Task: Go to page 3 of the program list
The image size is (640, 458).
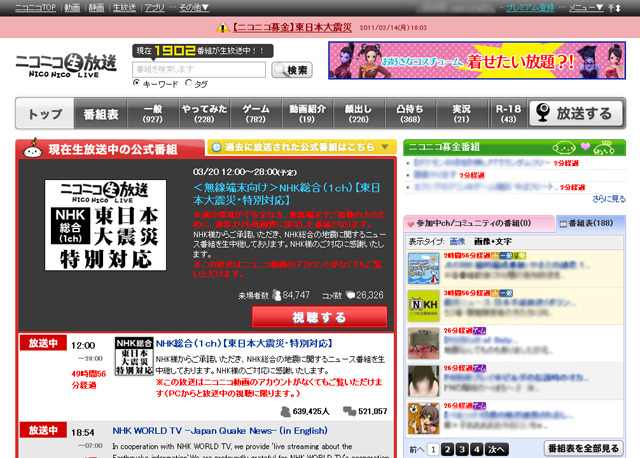Action: pos(462,449)
